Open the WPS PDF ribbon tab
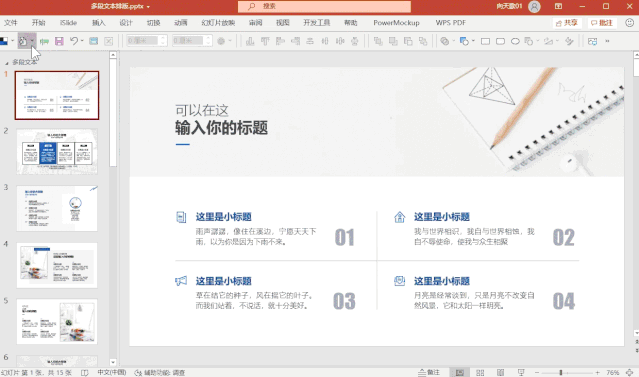 click(x=450, y=23)
